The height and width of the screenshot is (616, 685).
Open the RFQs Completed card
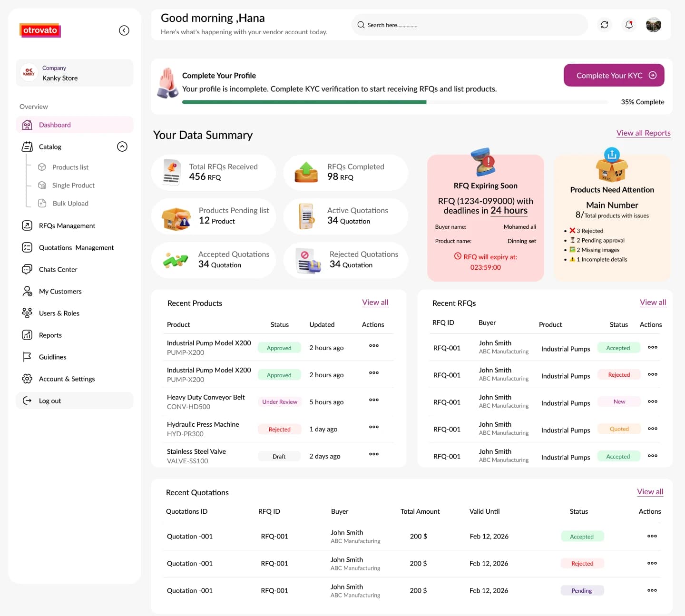point(346,172)
